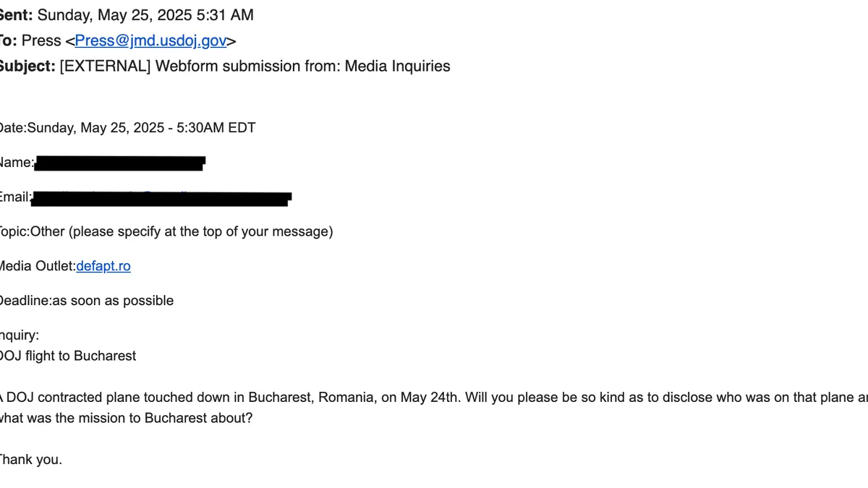
Task: Open the Press@jmd.usdoj.gov email link
Action: 150,40
